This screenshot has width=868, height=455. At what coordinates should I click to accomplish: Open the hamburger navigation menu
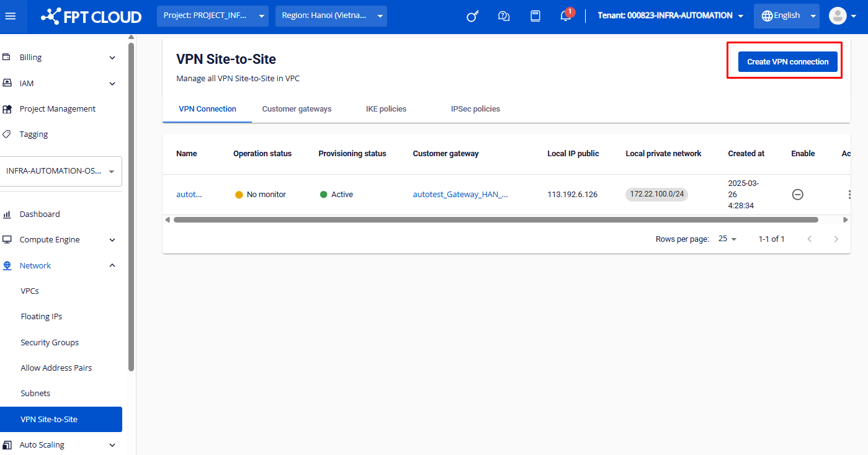pyautogui.click(x=10, y=15)
